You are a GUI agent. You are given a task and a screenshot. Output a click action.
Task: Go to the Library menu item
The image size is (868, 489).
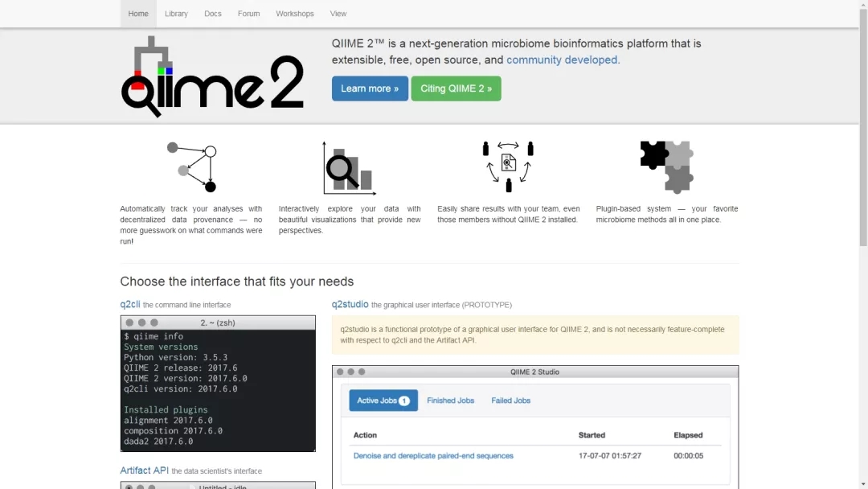click(176, 14)
